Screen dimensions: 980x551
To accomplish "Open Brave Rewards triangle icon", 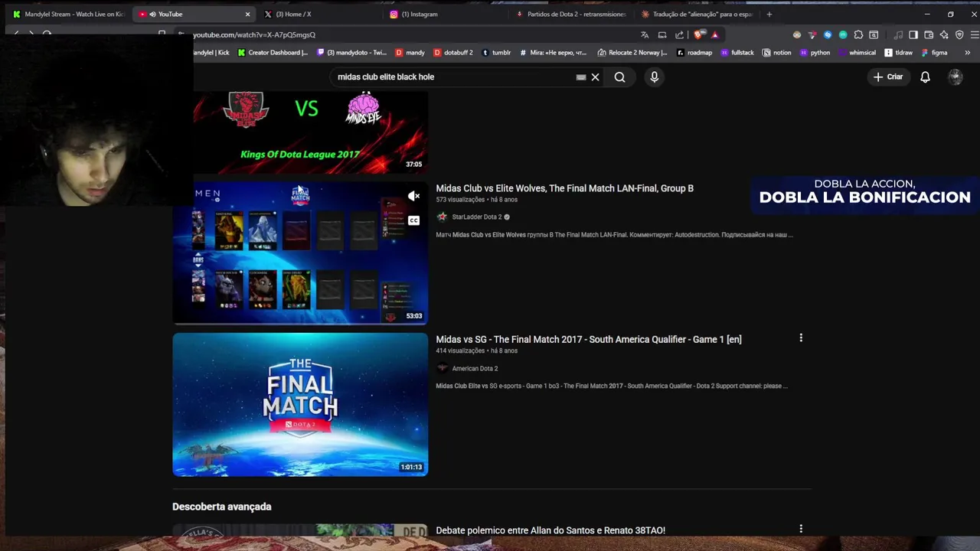I will pyautogui.click(x=714, y=34).
